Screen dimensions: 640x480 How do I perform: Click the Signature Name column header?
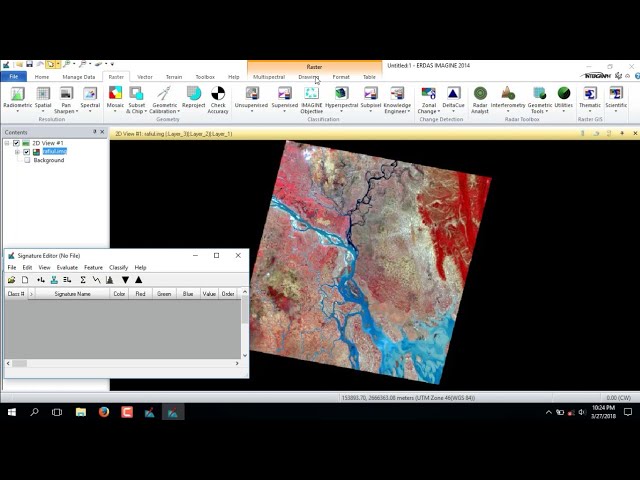(72, 293)
